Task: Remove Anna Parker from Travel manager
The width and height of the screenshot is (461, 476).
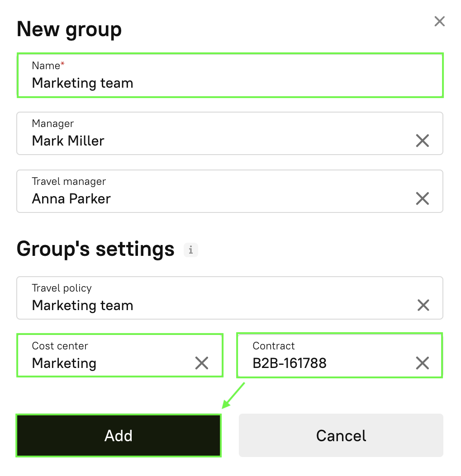Action: tap(422, 198)
